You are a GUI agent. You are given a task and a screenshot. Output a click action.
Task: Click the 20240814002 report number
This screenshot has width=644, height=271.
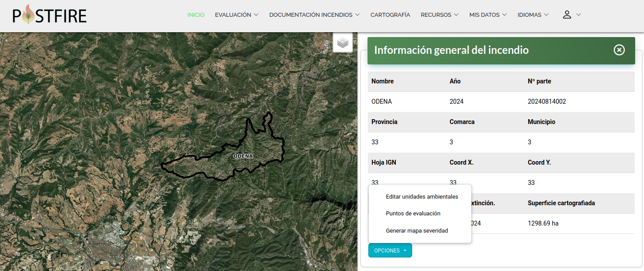click(546, 102)
